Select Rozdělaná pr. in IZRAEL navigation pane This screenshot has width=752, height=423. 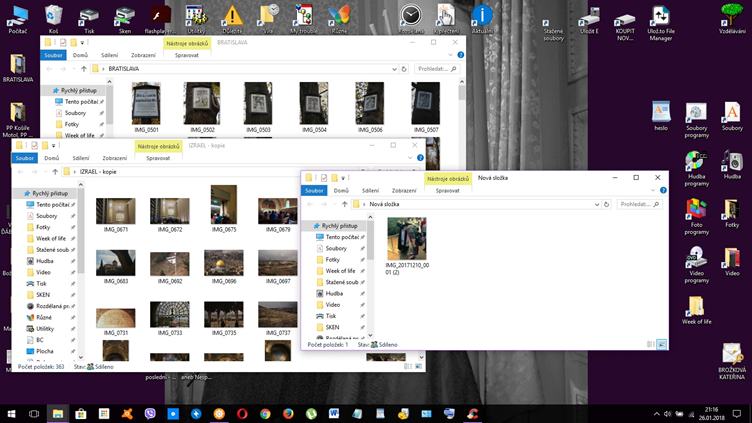click(x=48, y=306)
